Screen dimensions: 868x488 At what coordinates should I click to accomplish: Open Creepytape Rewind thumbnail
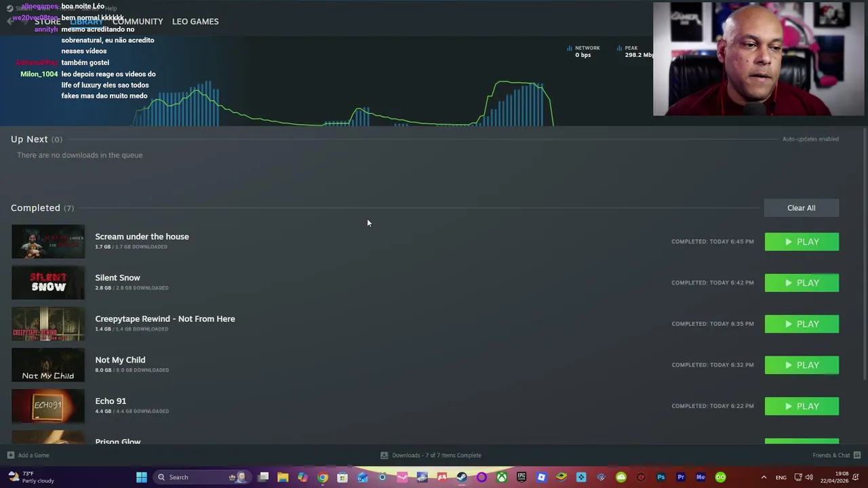click(x=48, y=324)
